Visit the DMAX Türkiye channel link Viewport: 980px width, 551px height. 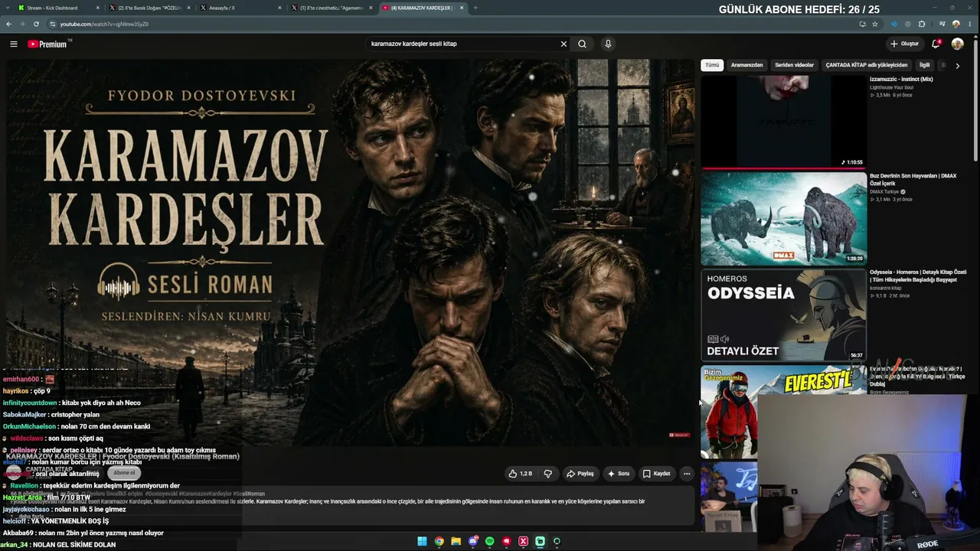[884, 192]
